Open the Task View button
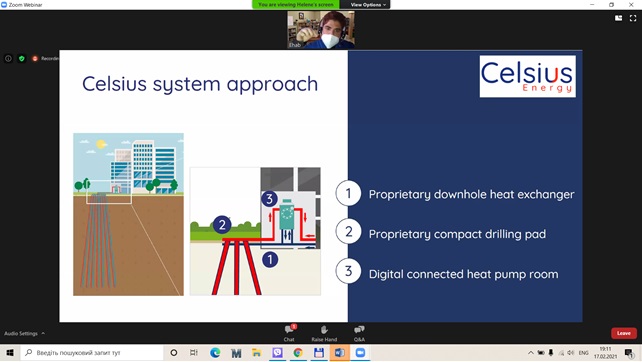The width and height of the screenshot is (642, 362). tap(194, 353)
